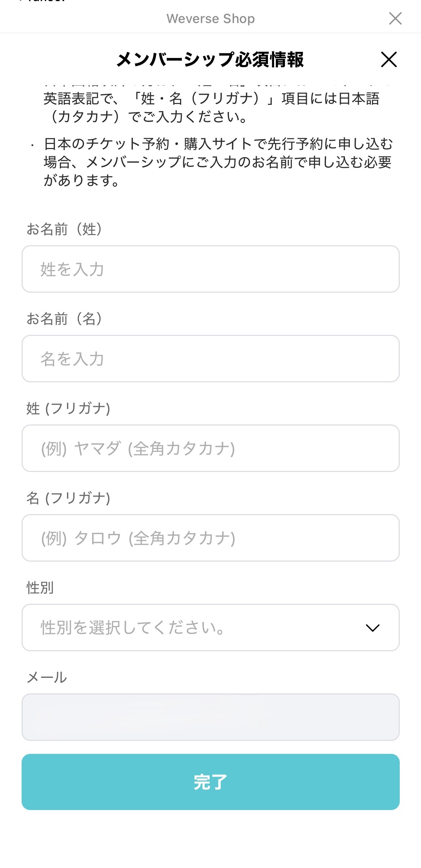Close the Weverse Shop browser view
The height and width of the screenshot is (868, 421).
(395, 18)
